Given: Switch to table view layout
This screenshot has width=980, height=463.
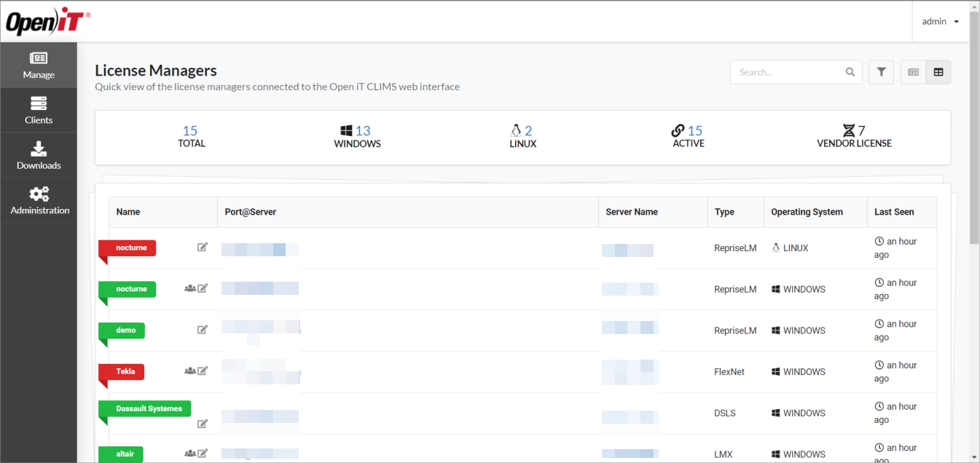Looking at the screenshot, I should coord(938,71).
